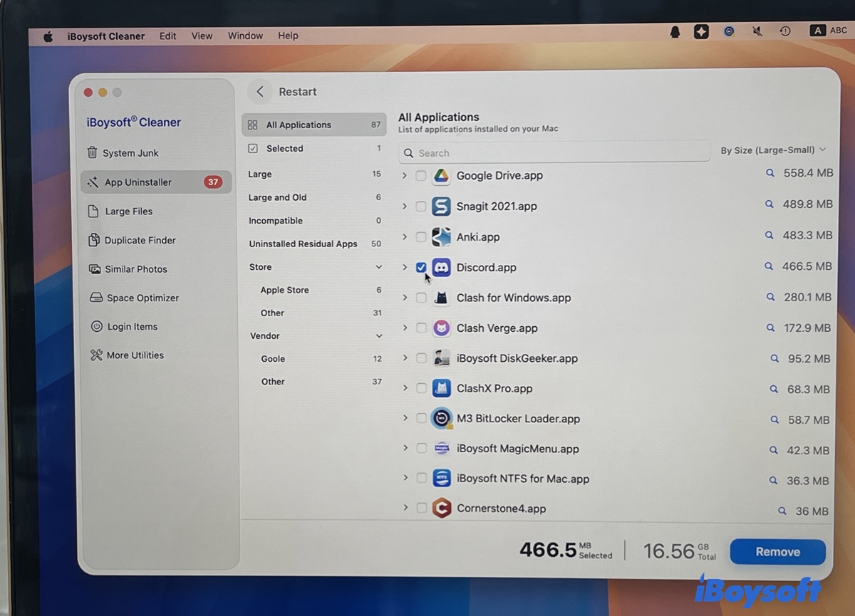This screenshot has height=616, width=855.
Task: Click the iBoysoft DiskGeeker app icon
Action: [442, 358]
